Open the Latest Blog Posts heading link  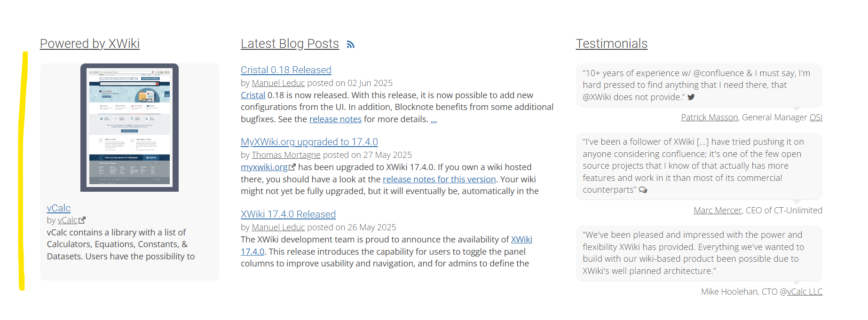(x=290, y=44)
